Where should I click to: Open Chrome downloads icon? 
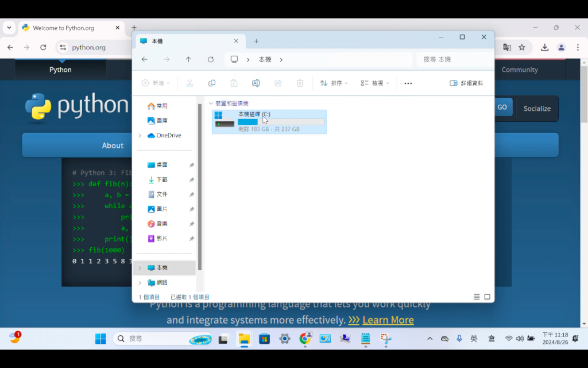click(x=544, y=47)
